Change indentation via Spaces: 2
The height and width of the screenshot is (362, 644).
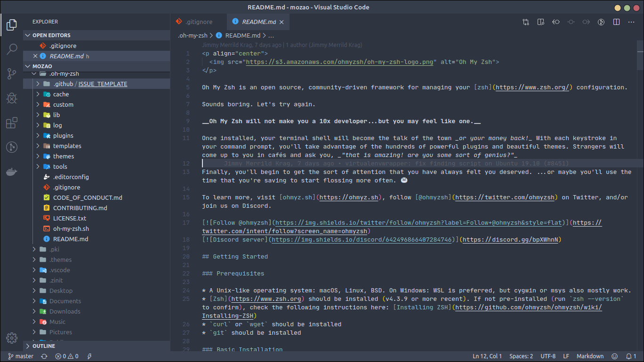pyautogui.click(x=521, y=356)
